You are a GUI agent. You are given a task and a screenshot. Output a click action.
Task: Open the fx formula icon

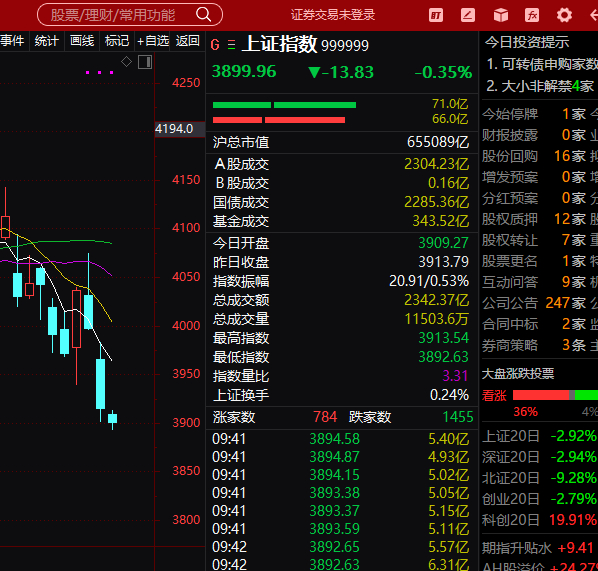point(532,15)
